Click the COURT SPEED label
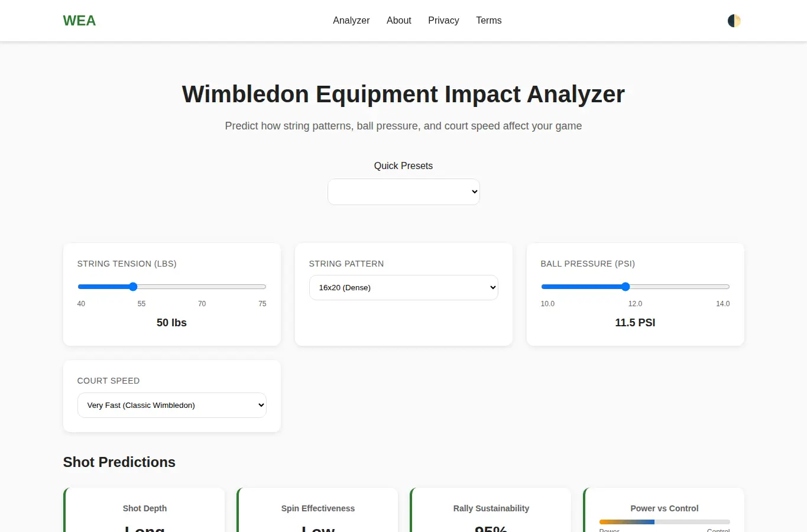The width and height of the screenshot is (807, 532). pyautogui.click(x=109, y=381)
